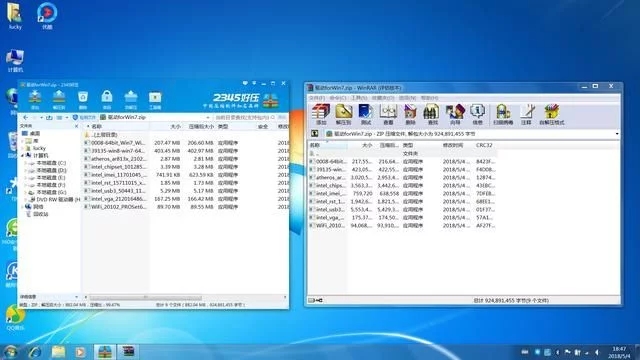The height and width of the screenshot is (360, 640).
Task: Open the details dropdown at HaoZip bottom-left
Action: (76, 297)
